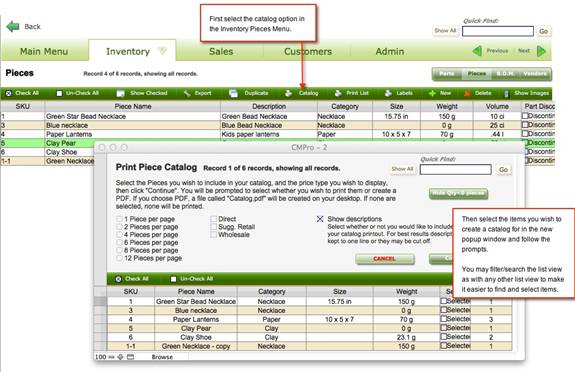The image size is (575, 372).
Task: Switch to the Vendors section button
Action: pyautogui.click(x=535, y=74)
